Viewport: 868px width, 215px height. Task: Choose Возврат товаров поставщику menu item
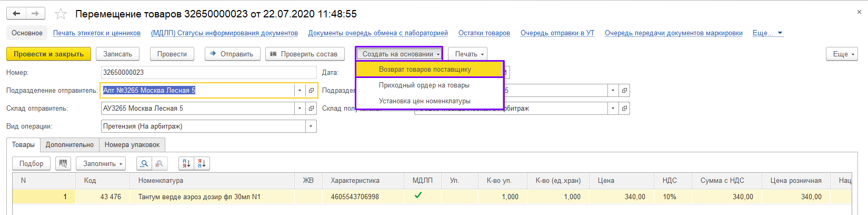click(x=425, y=70)
